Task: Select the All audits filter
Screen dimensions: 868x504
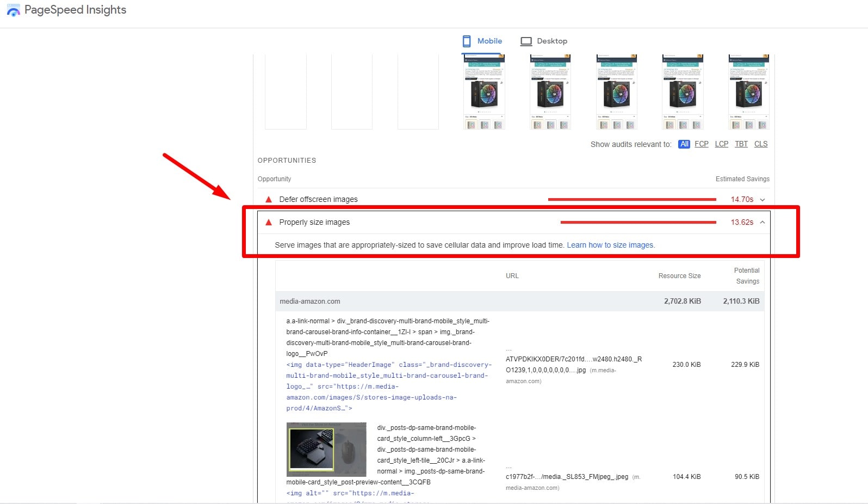Action: click(x=684, y=144)
